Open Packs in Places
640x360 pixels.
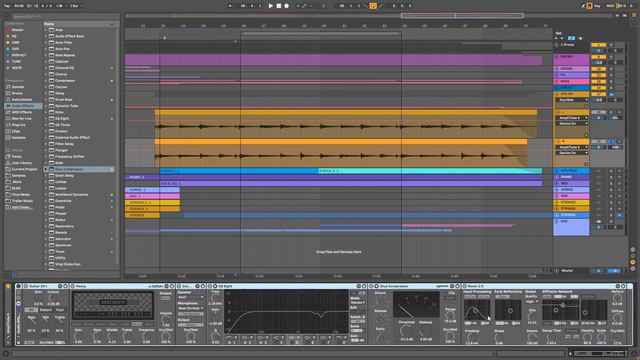[x=16, y=156]
